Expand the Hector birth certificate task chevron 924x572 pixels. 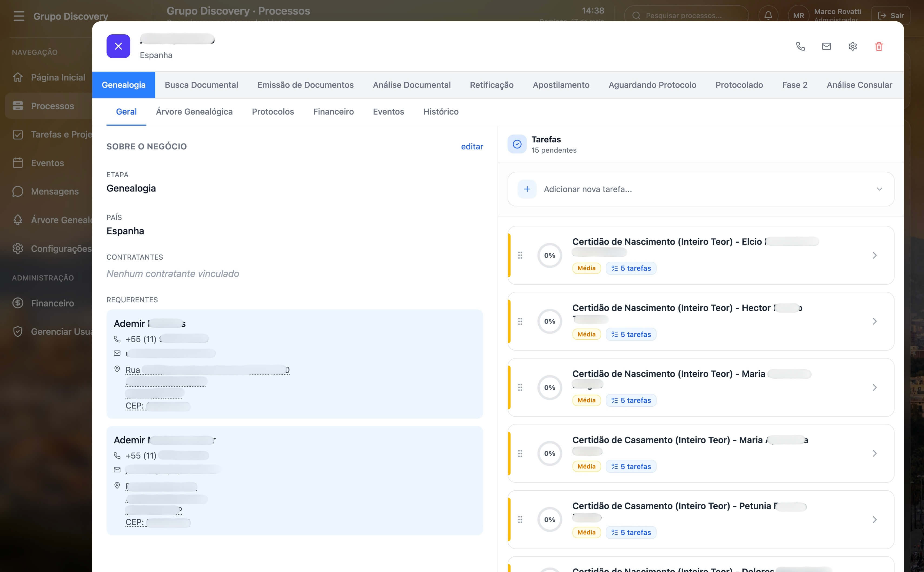tap(875, 321)
